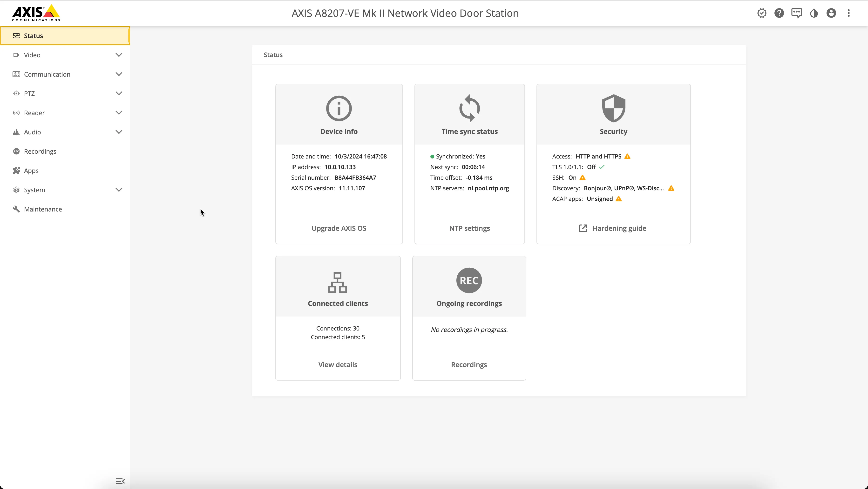Collapse the sidebar with the bottom menu icon
The image size is (868, 489).
(x=120, y=481)
